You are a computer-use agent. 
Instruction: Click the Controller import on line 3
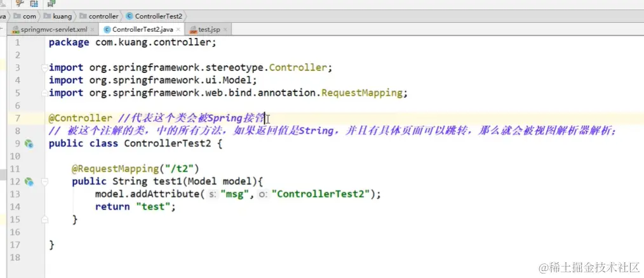pos(190,68)
